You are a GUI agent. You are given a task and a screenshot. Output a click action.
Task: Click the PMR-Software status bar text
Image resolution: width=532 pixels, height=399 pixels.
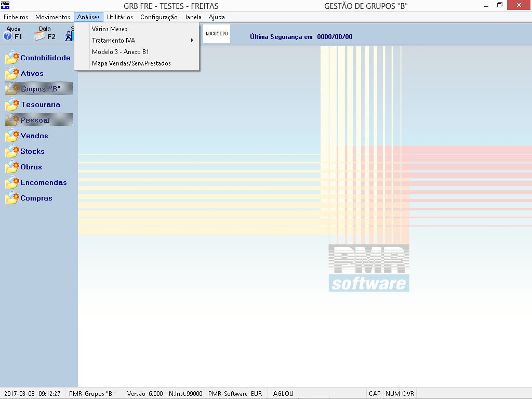228,394
